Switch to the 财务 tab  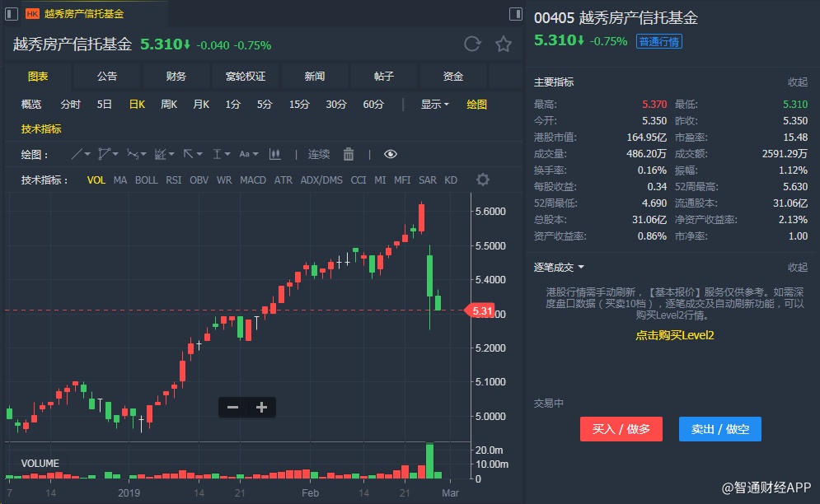(176, 77)
